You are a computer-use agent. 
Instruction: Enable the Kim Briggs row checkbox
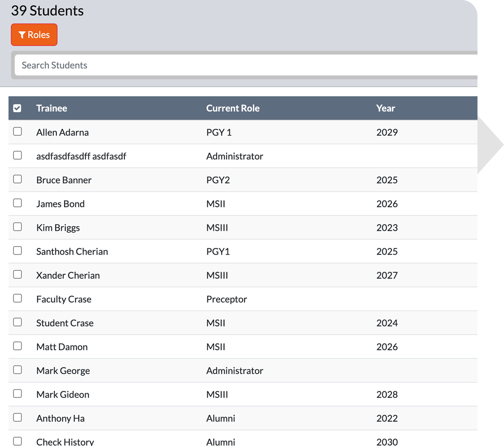point(18,227)
